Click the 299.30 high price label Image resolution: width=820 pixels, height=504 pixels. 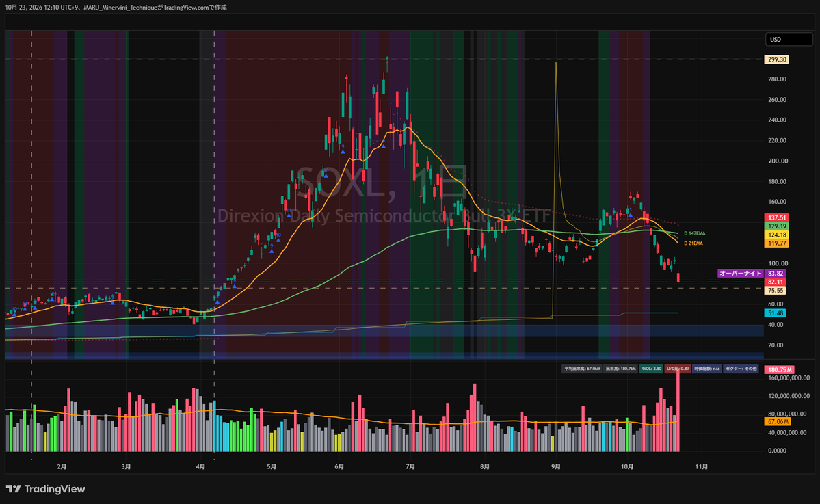777,59
